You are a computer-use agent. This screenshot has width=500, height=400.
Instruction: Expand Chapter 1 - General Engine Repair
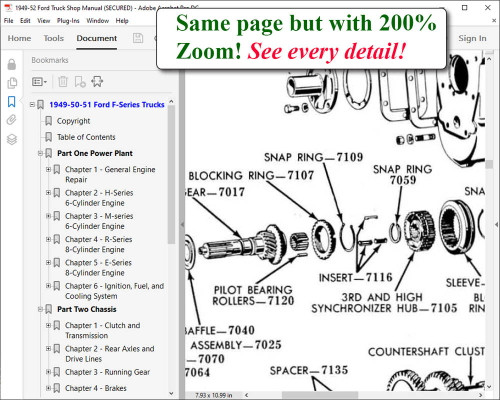(48, 169)
